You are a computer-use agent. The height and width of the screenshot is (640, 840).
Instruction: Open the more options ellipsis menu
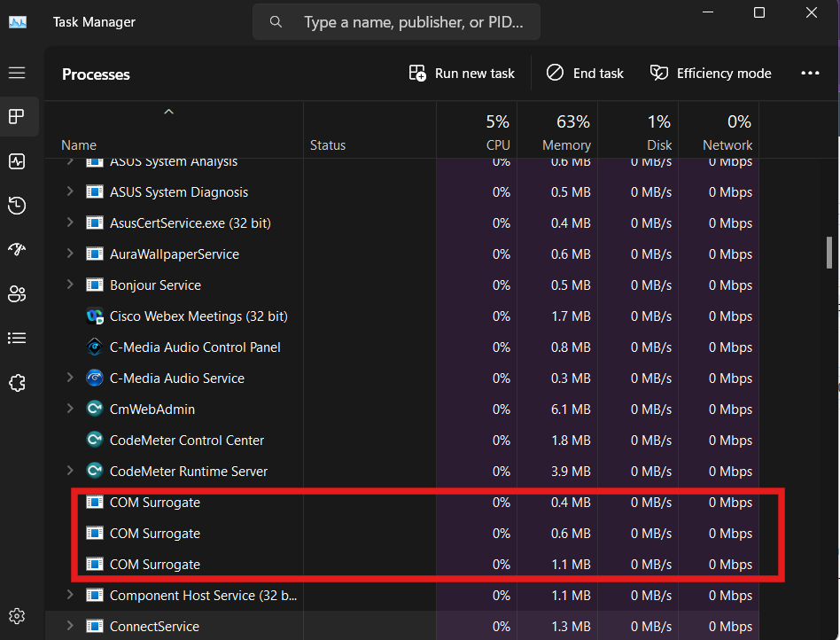[810, 73]
